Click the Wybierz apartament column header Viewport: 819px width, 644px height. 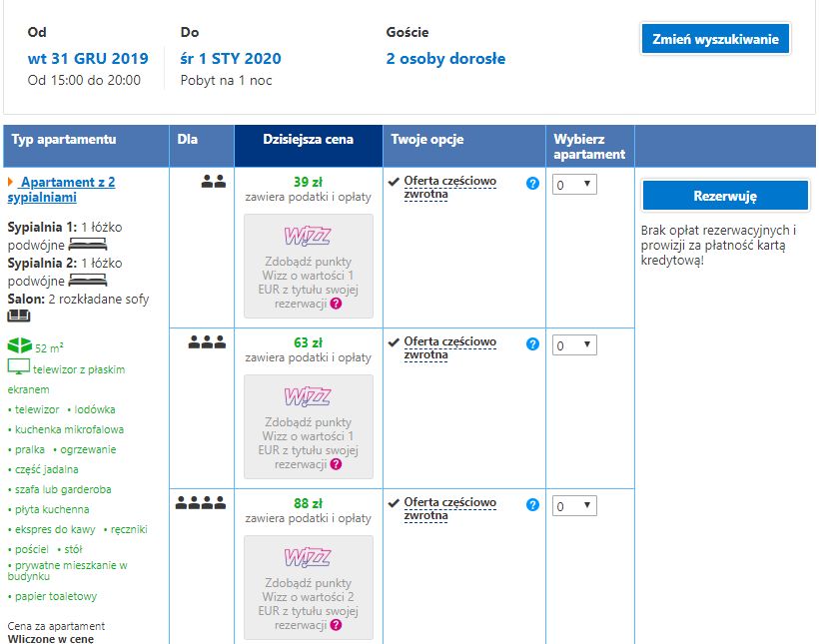point(589,147)
